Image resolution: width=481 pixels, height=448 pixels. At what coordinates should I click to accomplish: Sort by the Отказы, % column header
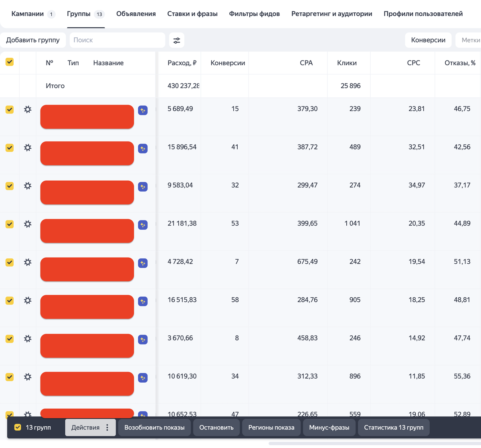460,63
